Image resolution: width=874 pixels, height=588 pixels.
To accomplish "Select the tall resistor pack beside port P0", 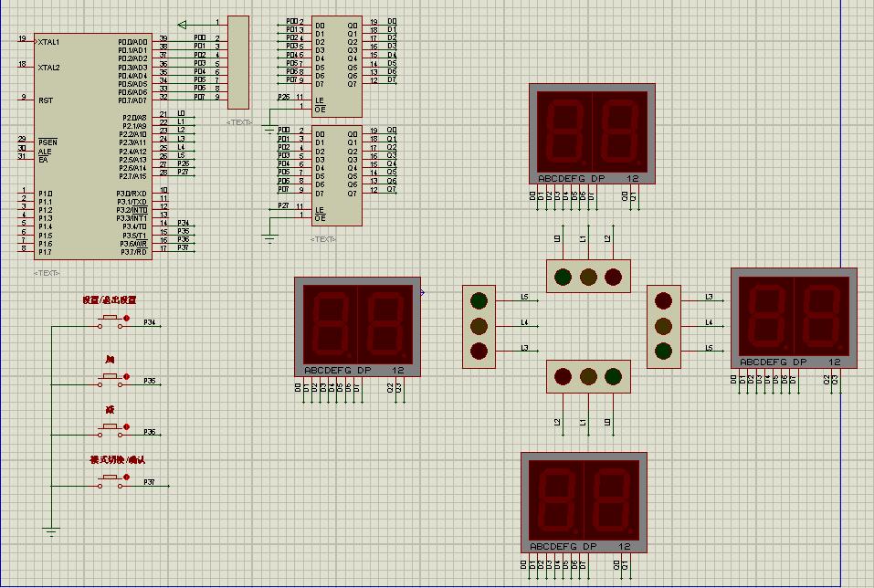I will click(238, 62).
